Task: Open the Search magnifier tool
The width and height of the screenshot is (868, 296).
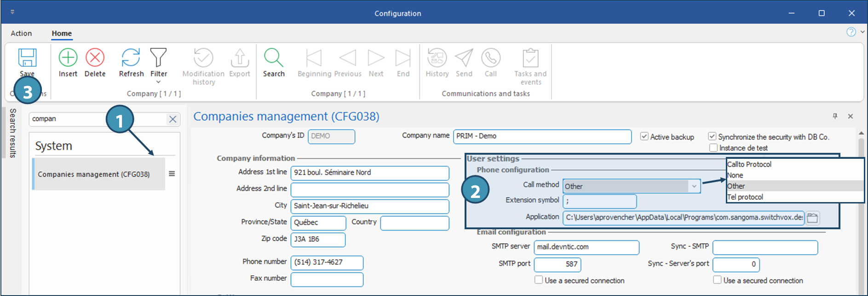Action: point(274,58)
